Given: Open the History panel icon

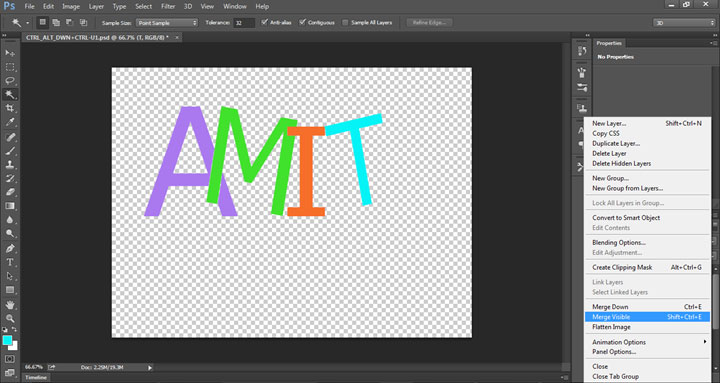Looking at the screenshot, I should click(x=582, y=51).
